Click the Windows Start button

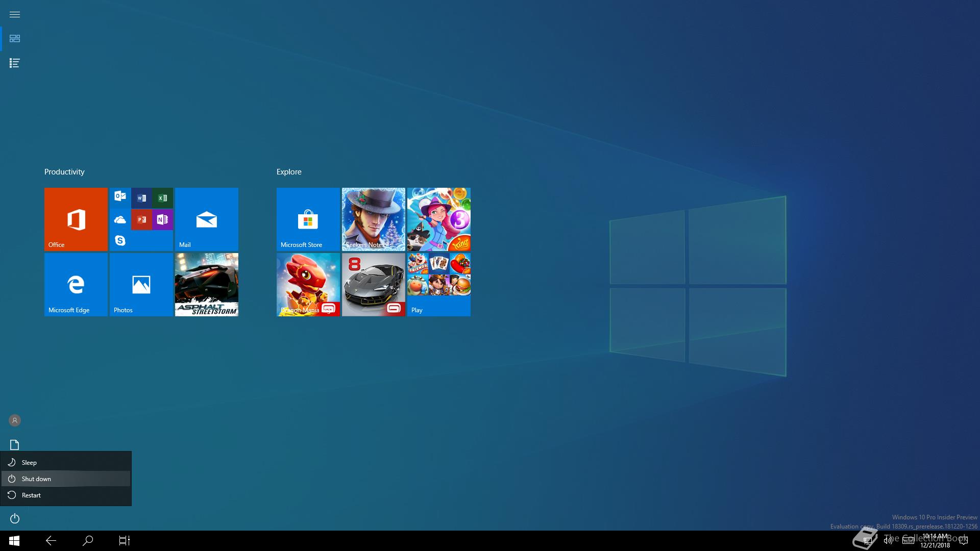coord(14,541)
